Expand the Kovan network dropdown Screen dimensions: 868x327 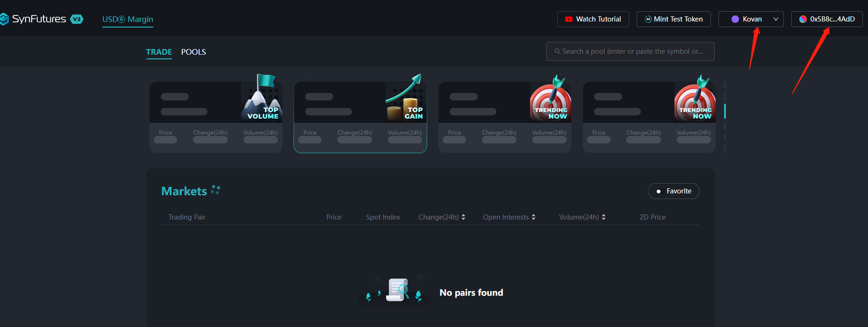click(x=775, y=19)
